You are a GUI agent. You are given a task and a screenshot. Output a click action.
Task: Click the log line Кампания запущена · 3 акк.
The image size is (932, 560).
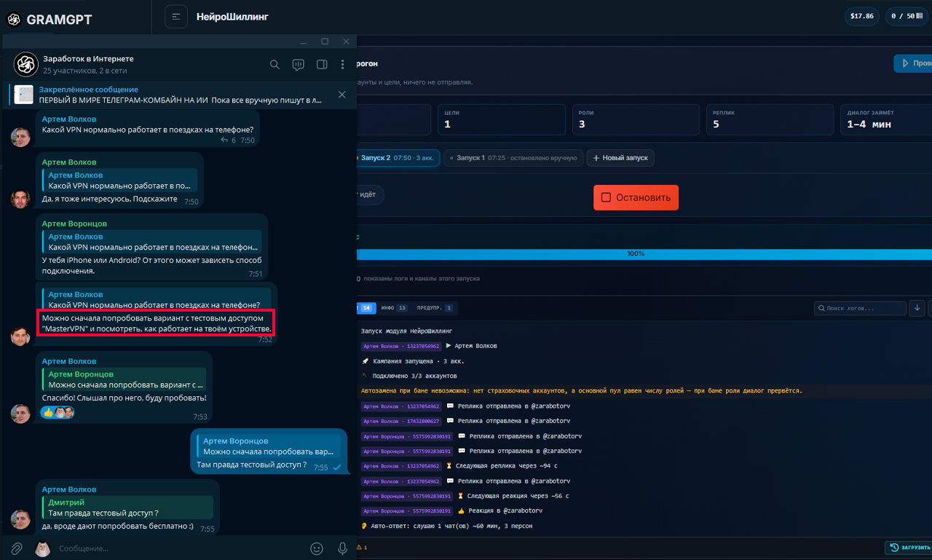click(414, 361)
